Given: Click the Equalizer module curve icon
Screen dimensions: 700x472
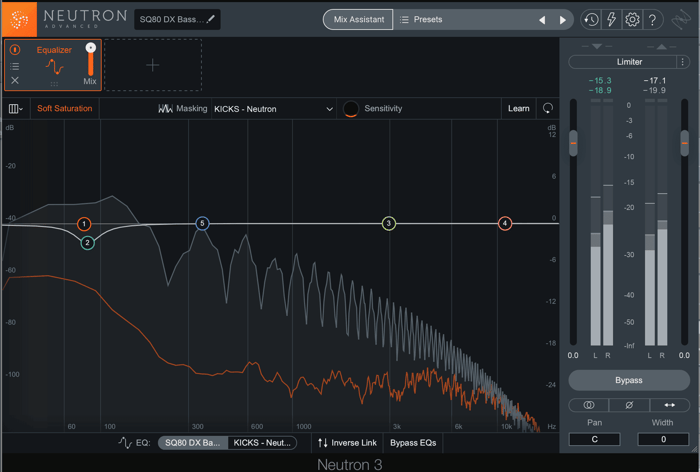Looking at the screenshot, I should 54,67.
